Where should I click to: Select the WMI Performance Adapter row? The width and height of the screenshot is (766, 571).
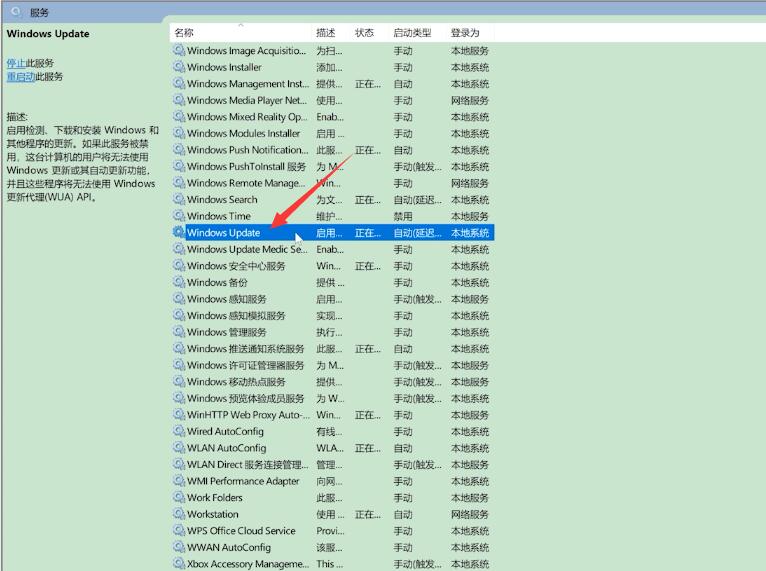[x=243, y=481]
